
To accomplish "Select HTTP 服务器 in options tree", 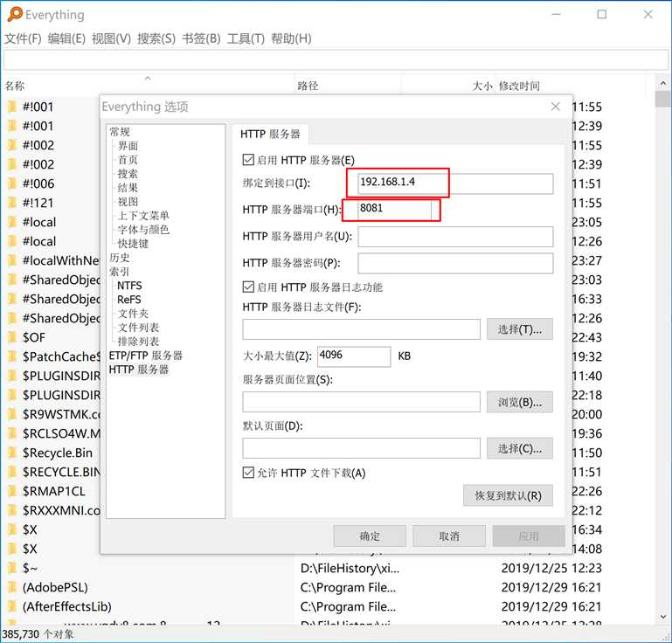I will click(139, 370).
